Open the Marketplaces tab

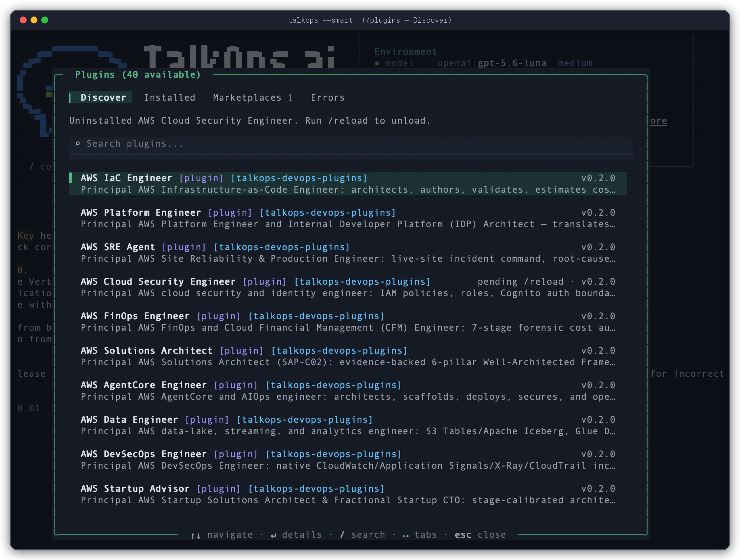(253, 97)
